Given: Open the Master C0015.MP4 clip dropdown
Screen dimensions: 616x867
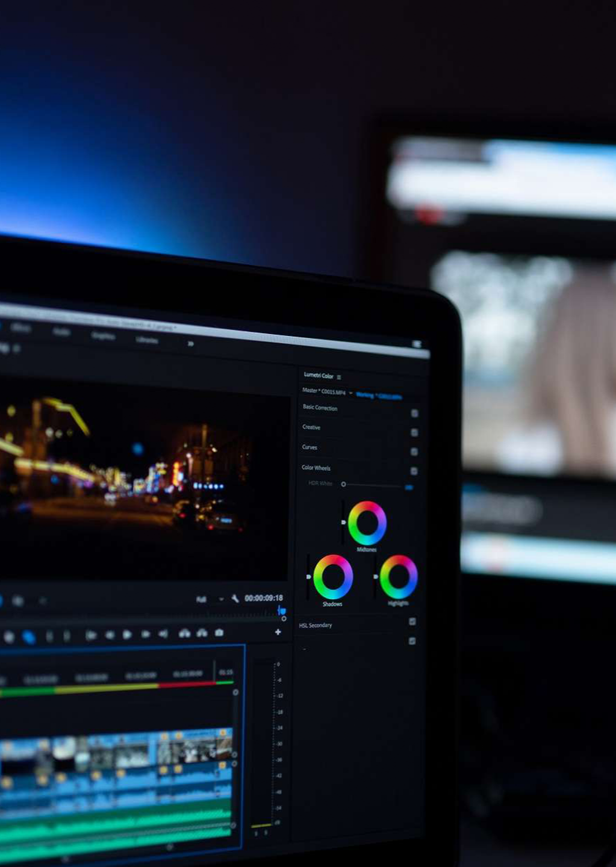Looking at the screenshot, I should [x=350, y=393].
